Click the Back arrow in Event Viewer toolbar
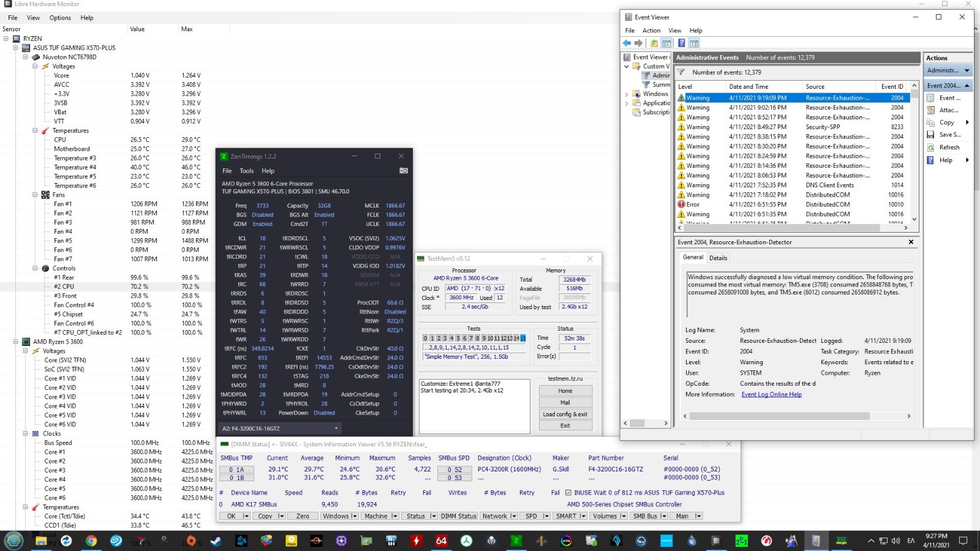The height and width of the screenshot is (551, 980). click(627, 43)
